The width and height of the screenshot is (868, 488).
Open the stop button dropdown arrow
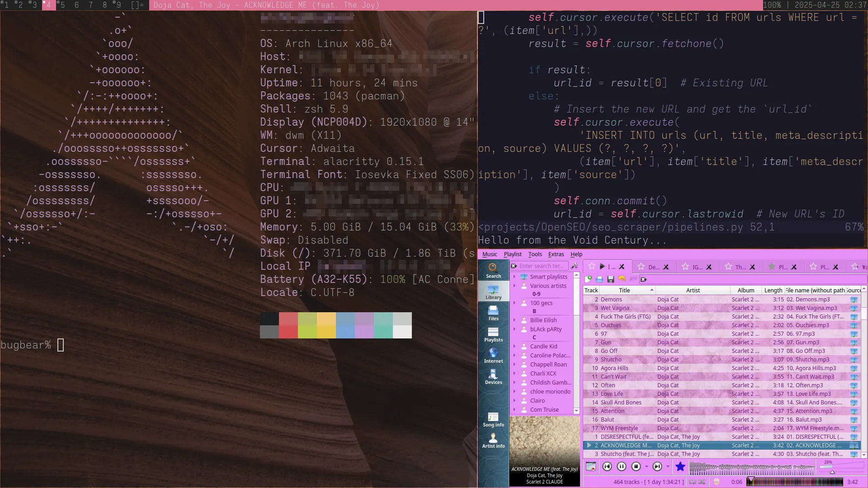[x=646, y=467]
